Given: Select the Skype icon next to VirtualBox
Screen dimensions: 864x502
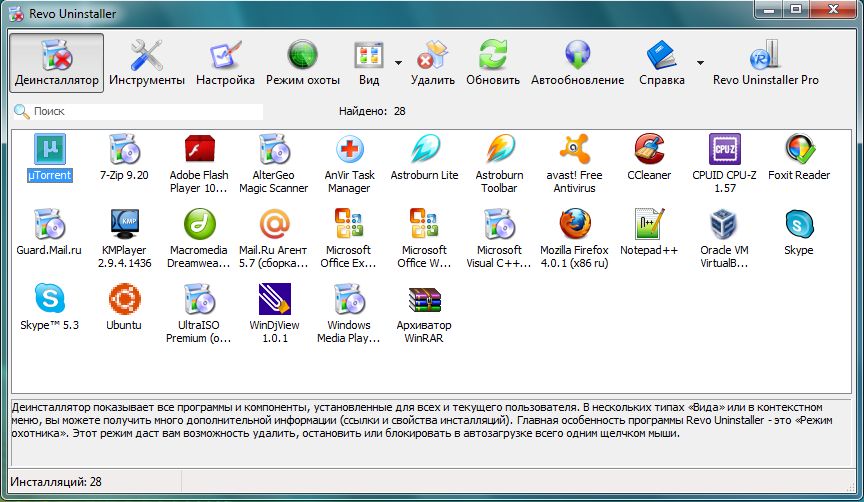Looking at the screenshot, I should (799, 224).
